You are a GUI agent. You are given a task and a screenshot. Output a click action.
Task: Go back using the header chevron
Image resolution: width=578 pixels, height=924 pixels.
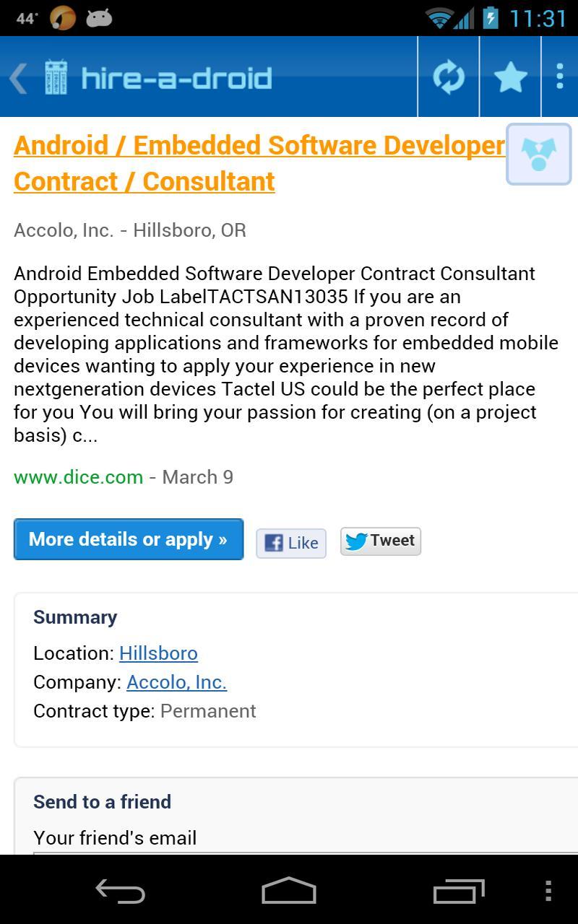(x=18, y=77)
